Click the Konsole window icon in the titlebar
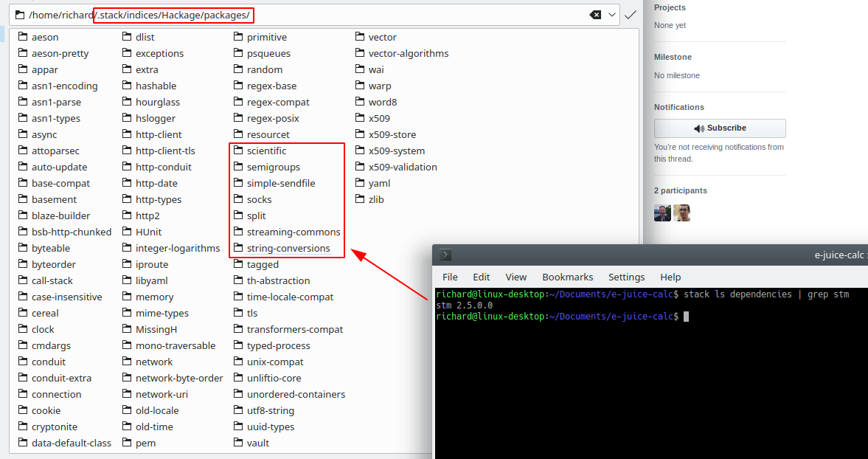 pyautogui.click(x=444, y=254)
